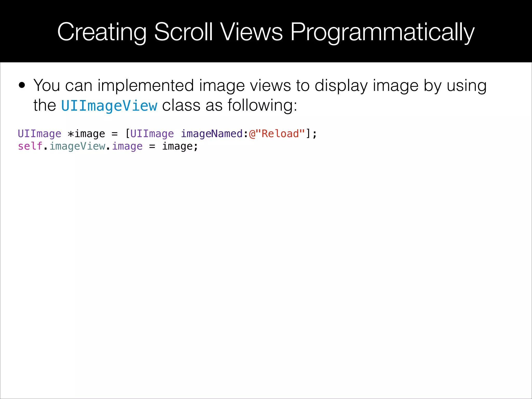Click the 'imageNamed:' method in code
Image resolution: width=532 pixels, height=399 pixels.
(215, 134)
